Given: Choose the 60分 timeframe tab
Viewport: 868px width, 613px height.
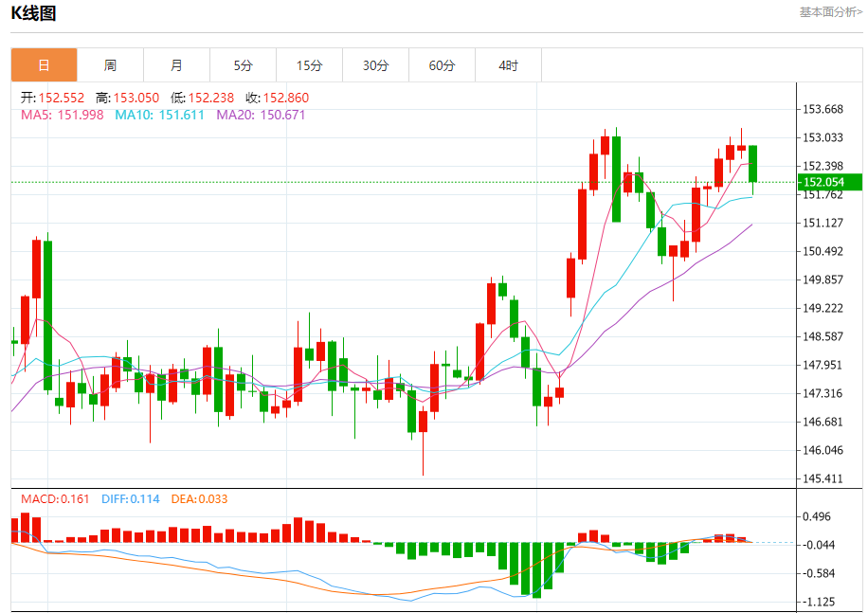Looking at the screenshot, I should click(442, 65).
